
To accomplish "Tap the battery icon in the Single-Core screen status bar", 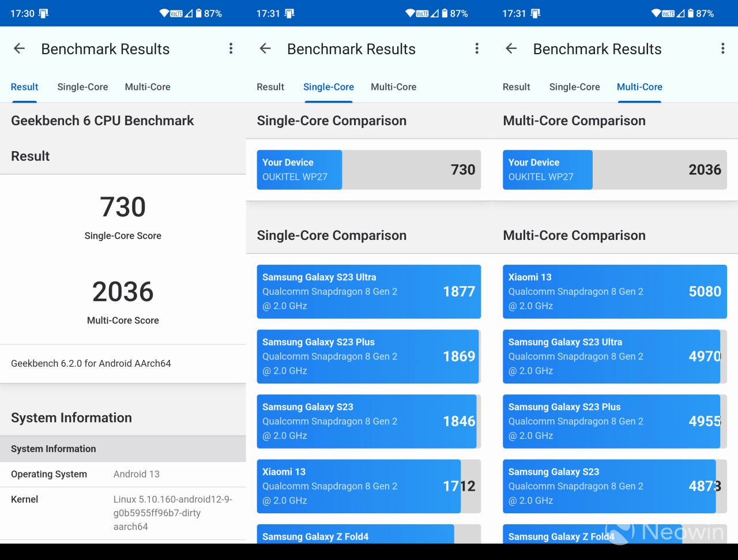I will coord(445,13).
